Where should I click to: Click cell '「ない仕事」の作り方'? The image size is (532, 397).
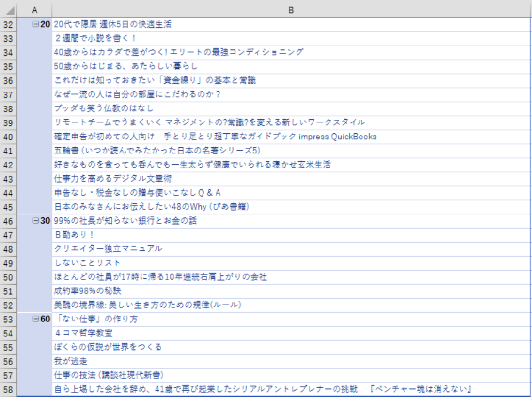coord(291,320)
